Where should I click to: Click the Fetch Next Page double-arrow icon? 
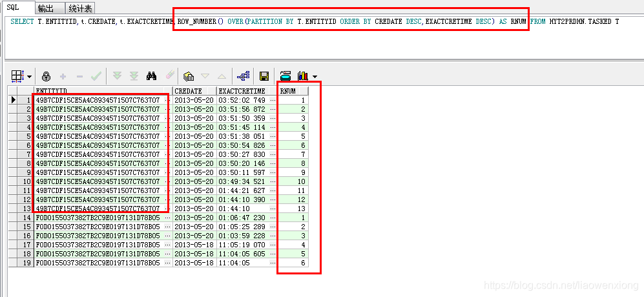pos(118,76)
